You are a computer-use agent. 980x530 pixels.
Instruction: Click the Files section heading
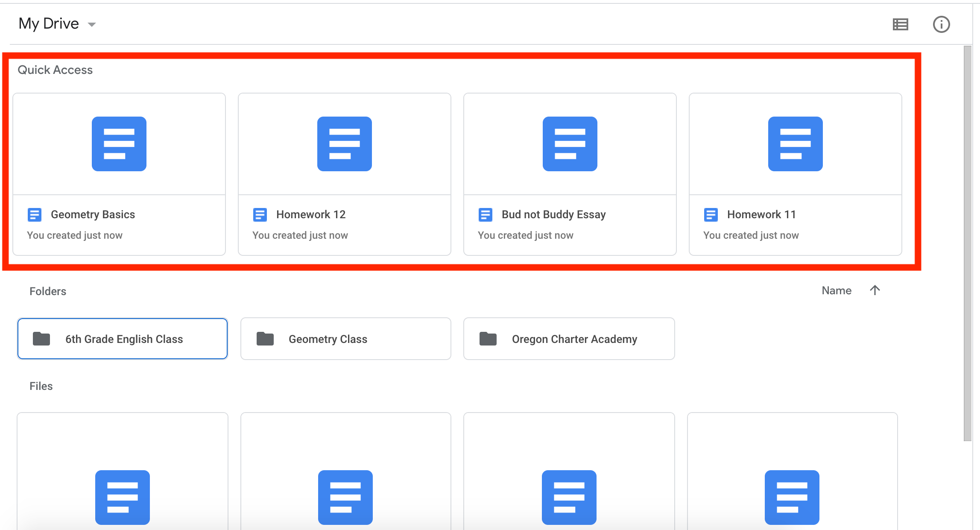41,386
